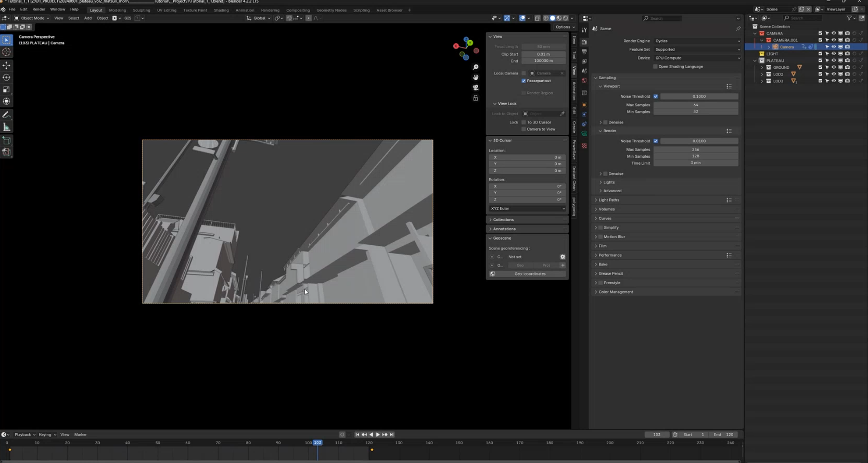
Task: Open the File menu
Action: click(x=12, y=9)
